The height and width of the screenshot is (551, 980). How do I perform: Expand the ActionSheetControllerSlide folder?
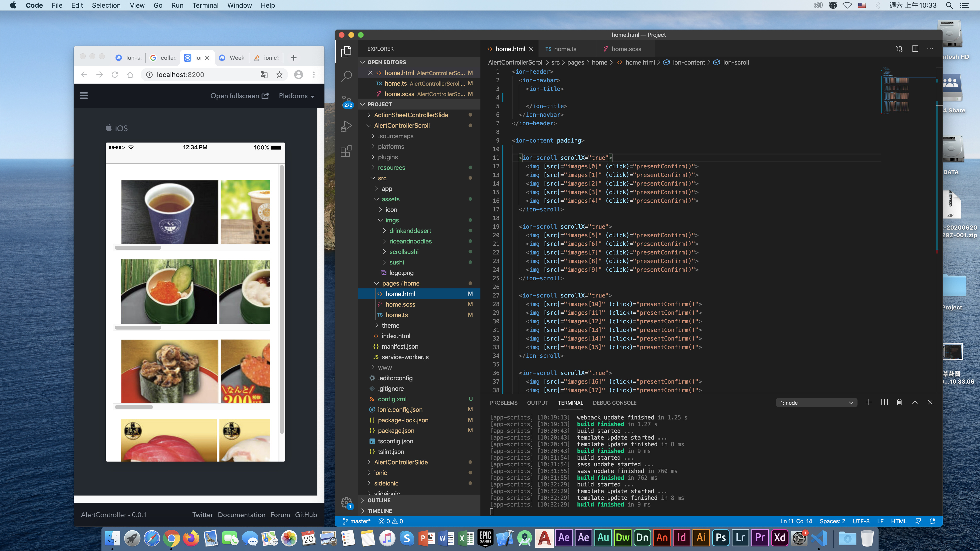411,115
